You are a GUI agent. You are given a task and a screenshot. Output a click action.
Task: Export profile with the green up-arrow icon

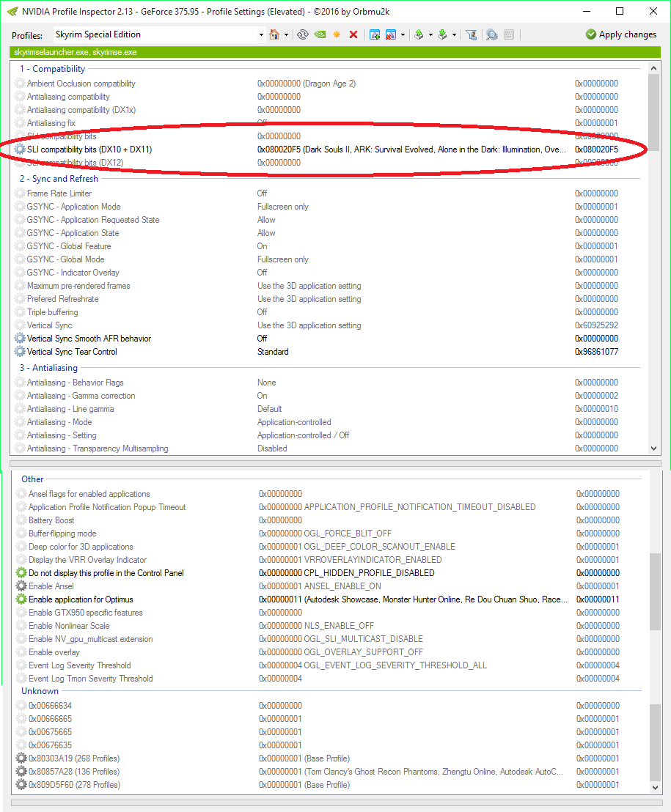[419, 34]
